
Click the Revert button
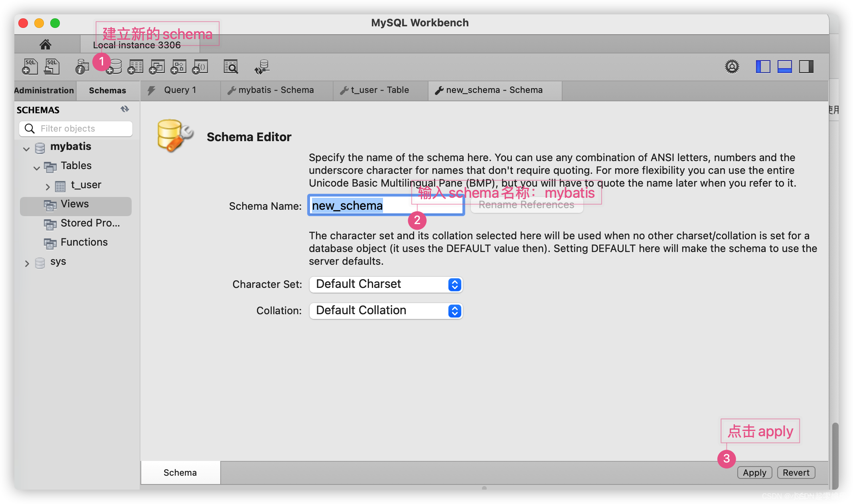pos(796,472)
